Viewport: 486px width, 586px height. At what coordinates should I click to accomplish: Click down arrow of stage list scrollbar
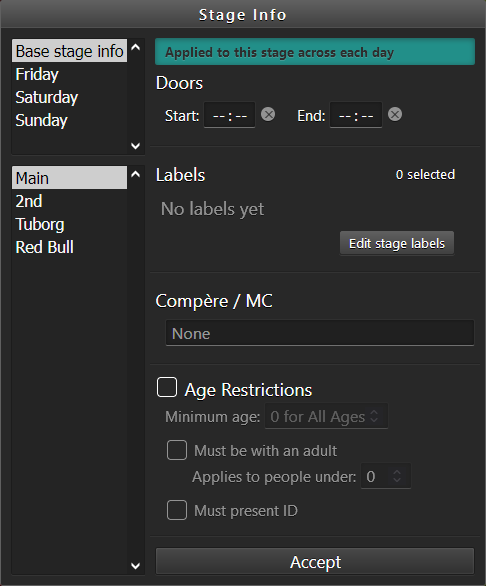pos(136,566)
